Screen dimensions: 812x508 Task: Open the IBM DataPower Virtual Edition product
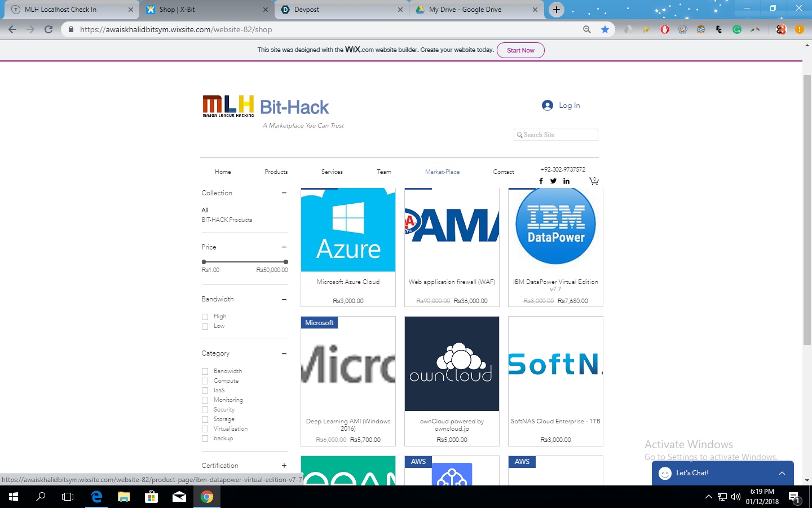coord(555,247)
